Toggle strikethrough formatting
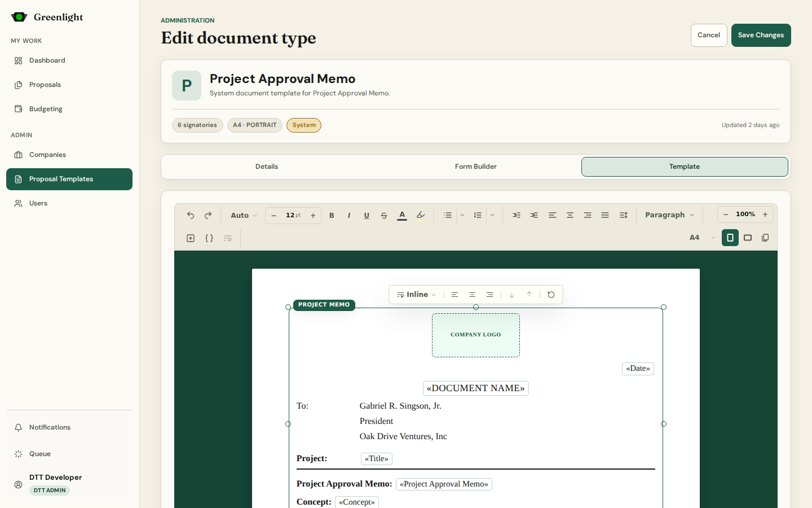Screen dimensions: 812x508 click(x=384, y=215)
